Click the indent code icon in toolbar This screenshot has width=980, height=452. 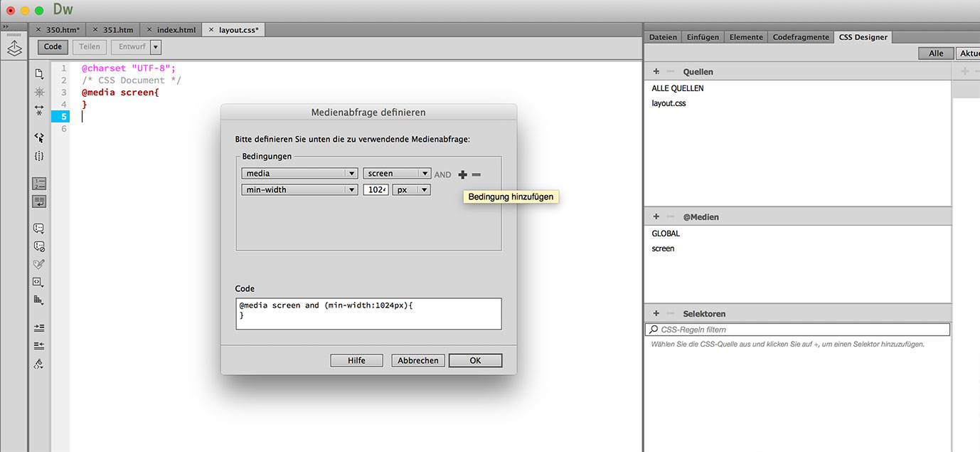[x=39, y=327]
